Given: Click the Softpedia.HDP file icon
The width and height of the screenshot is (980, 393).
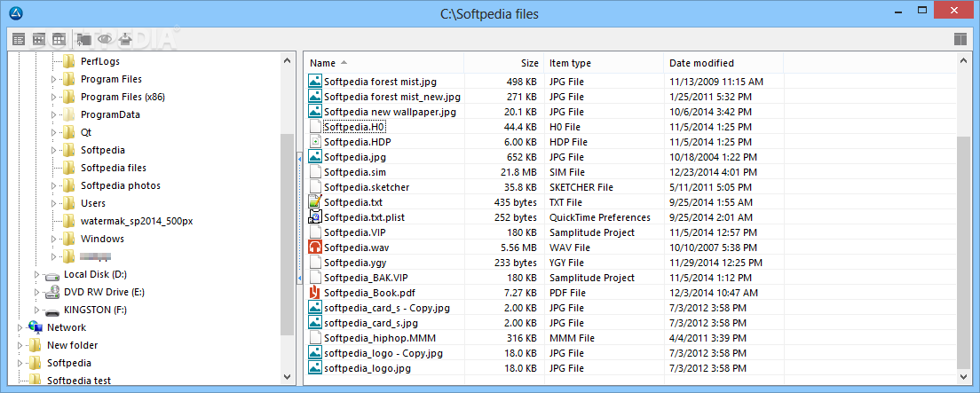Looking at the screenshot, I should pos(316,142).
